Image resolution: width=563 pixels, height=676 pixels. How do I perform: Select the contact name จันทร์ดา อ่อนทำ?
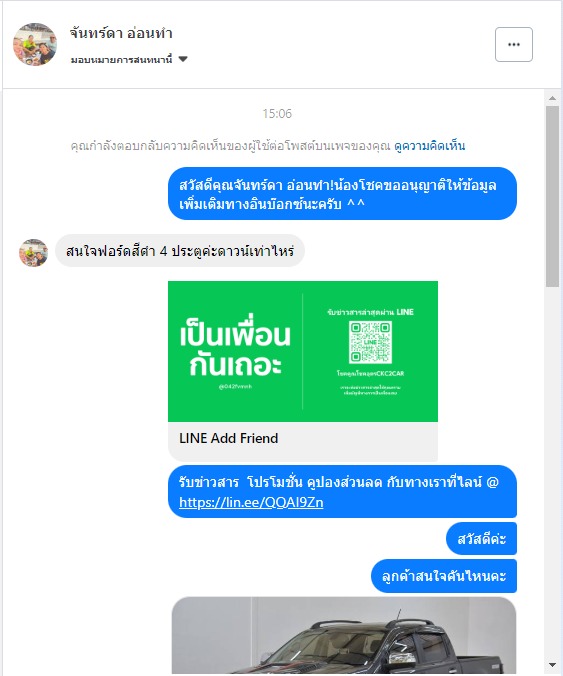point(122,33)
